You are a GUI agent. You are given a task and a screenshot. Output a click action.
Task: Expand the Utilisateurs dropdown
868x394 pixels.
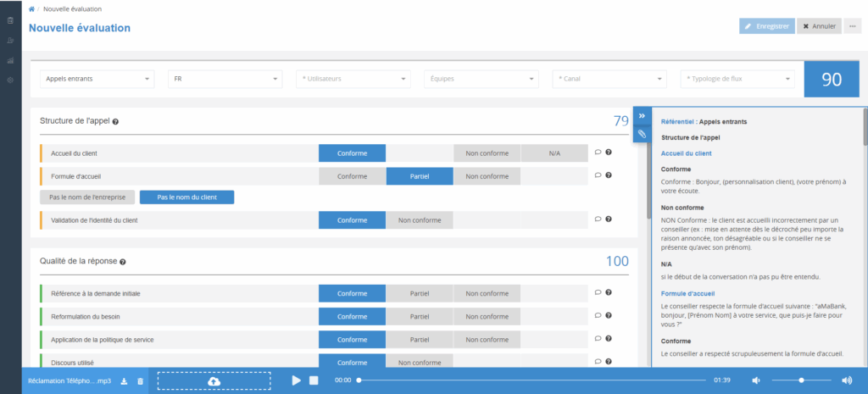[353, 79]
